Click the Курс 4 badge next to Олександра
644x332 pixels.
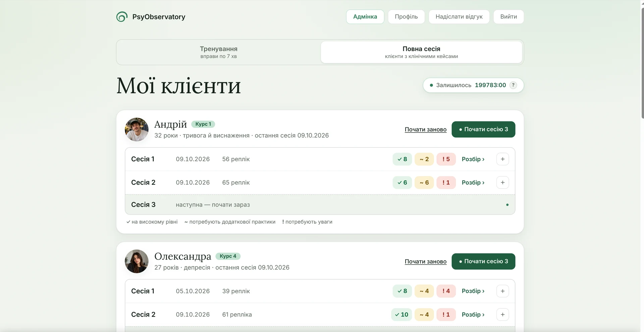[x=228, y=256]
